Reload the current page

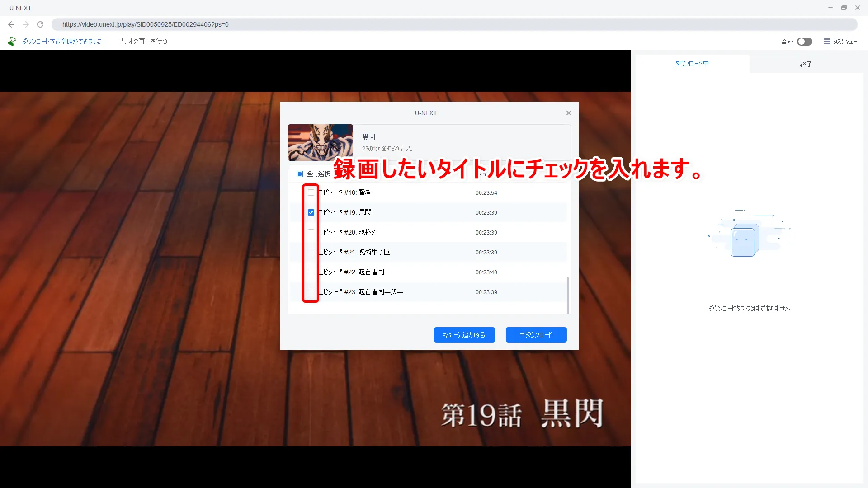[40, 24]
